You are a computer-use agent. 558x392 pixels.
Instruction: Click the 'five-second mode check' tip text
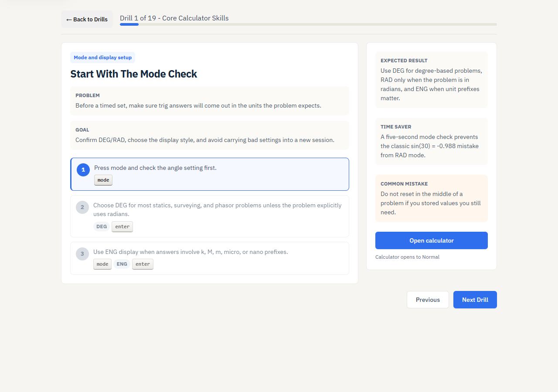pyautogui.click(x=430, y=146)
